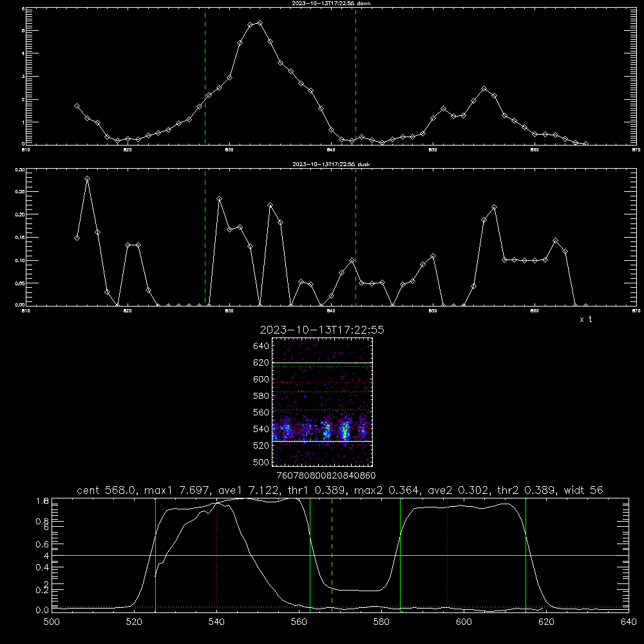Click the '600' y-axis label of the spectrogram
The width and height of the screenshot is (644, 644).
(261, 379)
